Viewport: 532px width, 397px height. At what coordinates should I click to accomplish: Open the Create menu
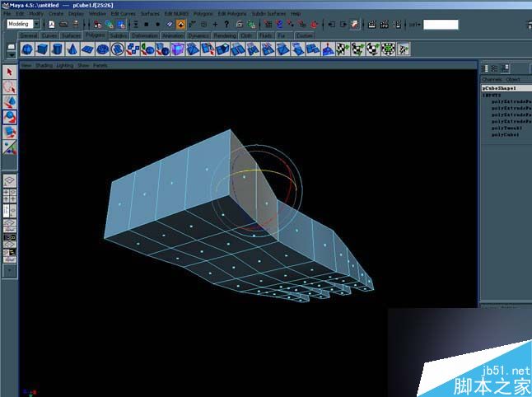point(56,14)
